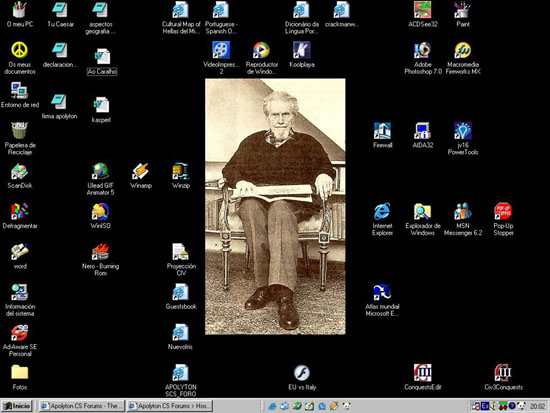Launch Ad-Aware SE Personal
Viewport: 550px width, 413px height.
pyautogui.click(x=20, y=333)
